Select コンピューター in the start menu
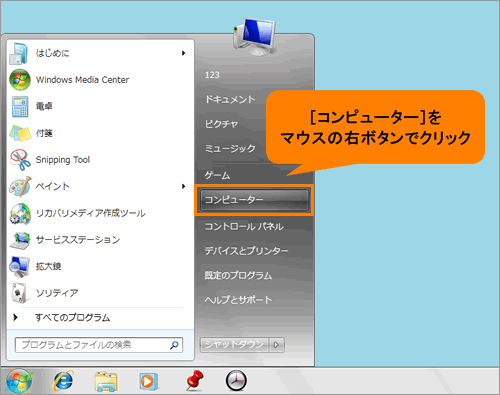500x395 pixels. [x=254, y=200]
